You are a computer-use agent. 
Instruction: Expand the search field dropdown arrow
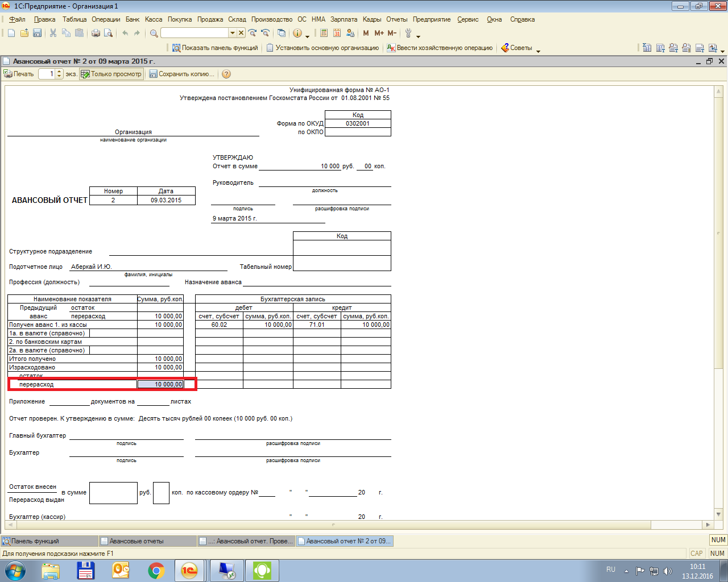[232, 33]
